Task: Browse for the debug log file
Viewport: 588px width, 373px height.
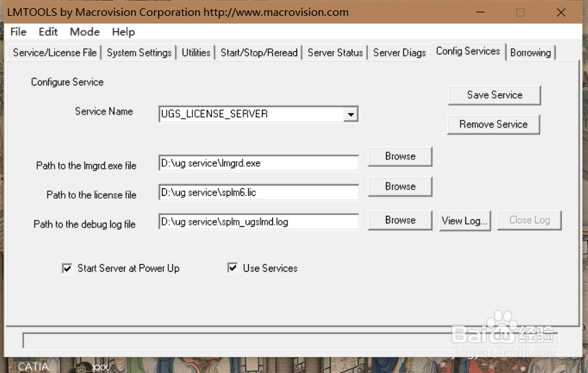Action: tap(400, 220)
